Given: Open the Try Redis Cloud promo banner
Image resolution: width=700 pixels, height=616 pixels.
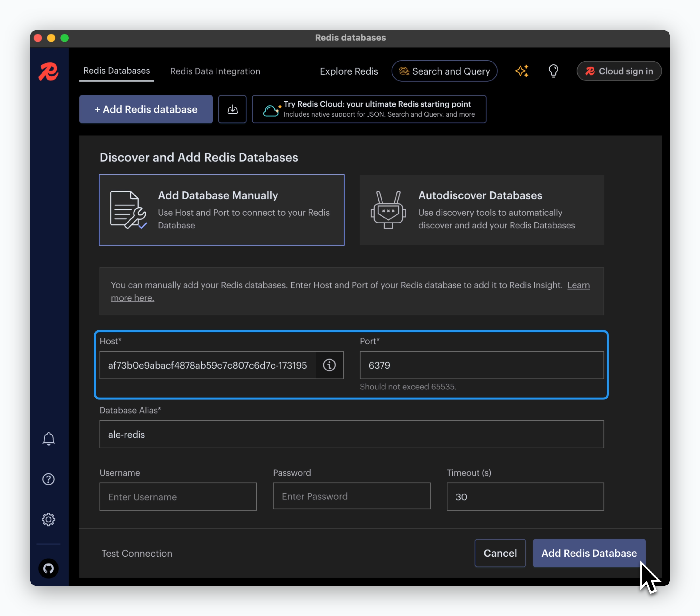Looking at the screenshot, I should click(369, 109).
